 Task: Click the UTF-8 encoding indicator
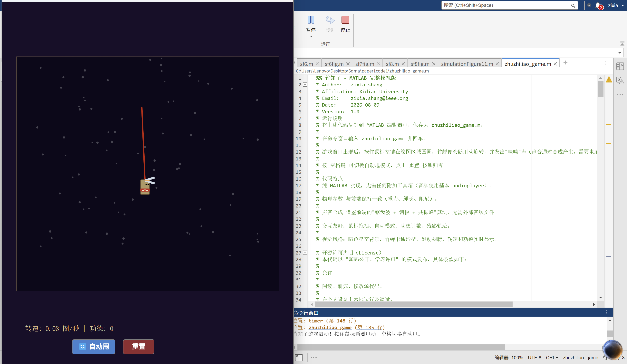[x=535, y=358]
